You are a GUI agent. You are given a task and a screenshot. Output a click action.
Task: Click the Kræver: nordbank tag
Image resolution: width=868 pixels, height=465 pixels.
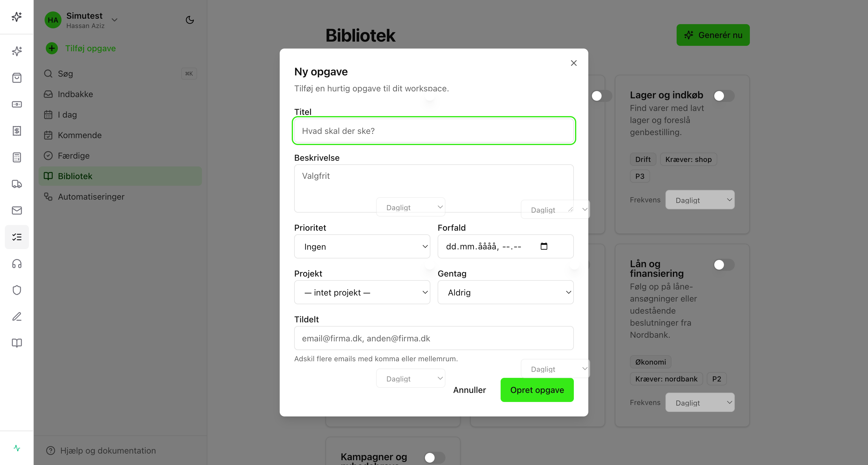click(x=666, y=379)
